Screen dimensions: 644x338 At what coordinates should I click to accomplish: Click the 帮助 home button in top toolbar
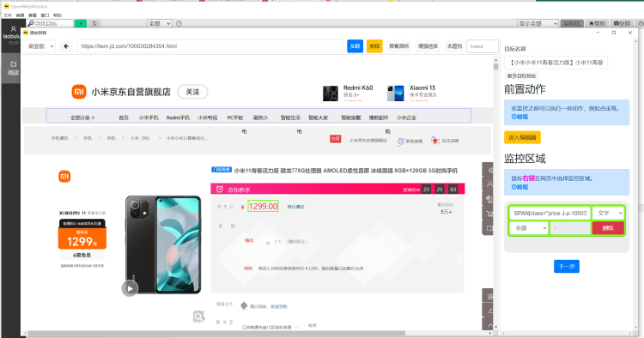(597, 23)
